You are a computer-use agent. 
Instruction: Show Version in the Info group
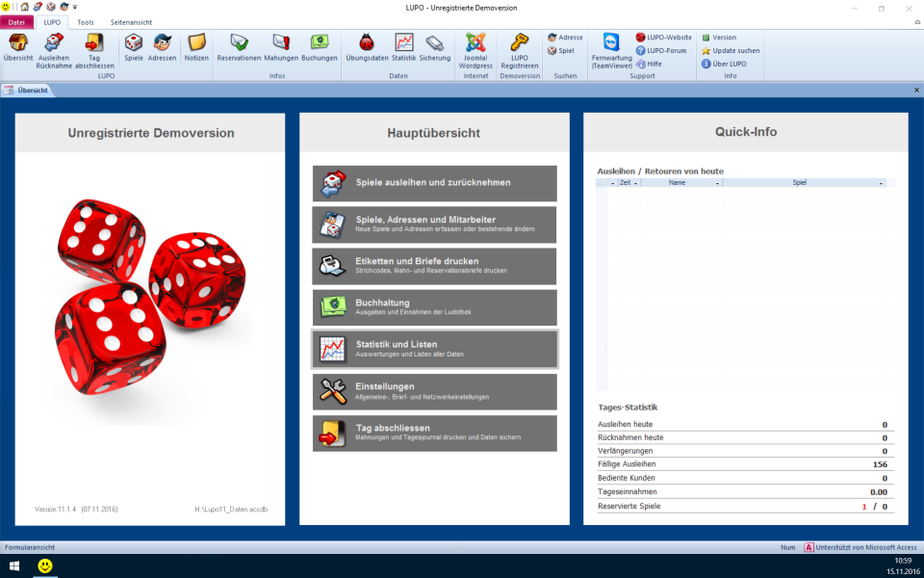719,38
